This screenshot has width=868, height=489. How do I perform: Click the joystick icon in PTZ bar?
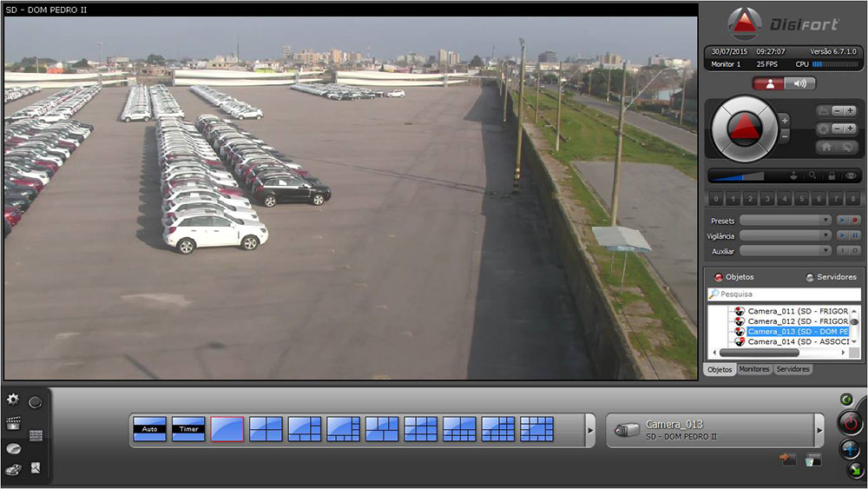[x=792, y=175]
